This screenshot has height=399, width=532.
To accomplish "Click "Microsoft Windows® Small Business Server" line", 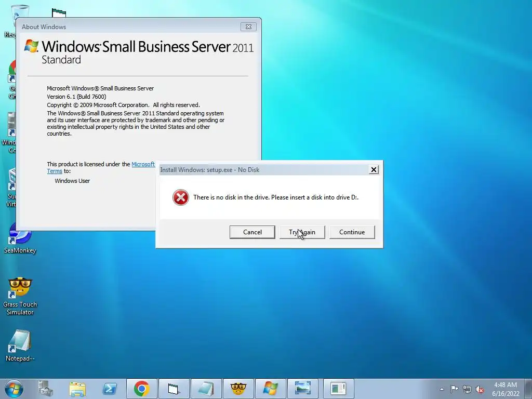I will (100, 88).
